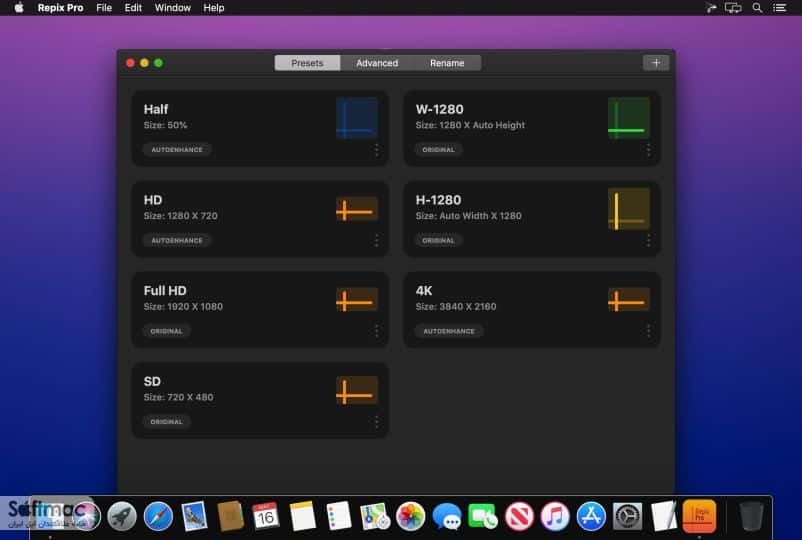Screen dimensions: 802x540
Task: Open Launchpad rocket in the Dock
Action: pyautogui.click(x=122, y=516)
